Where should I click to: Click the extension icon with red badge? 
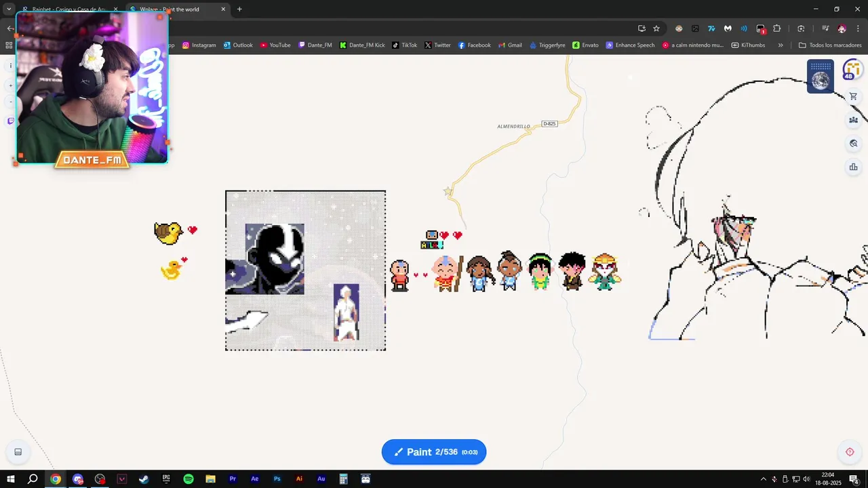761,29
